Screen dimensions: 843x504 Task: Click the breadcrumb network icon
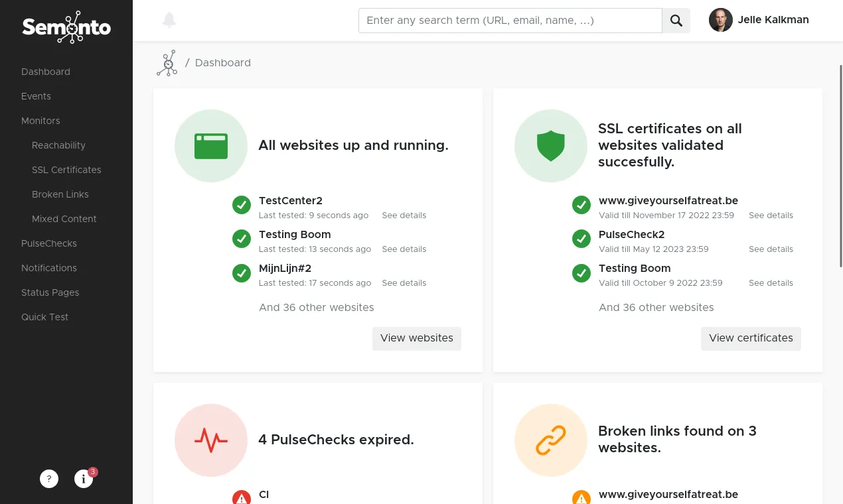[167, 62]
